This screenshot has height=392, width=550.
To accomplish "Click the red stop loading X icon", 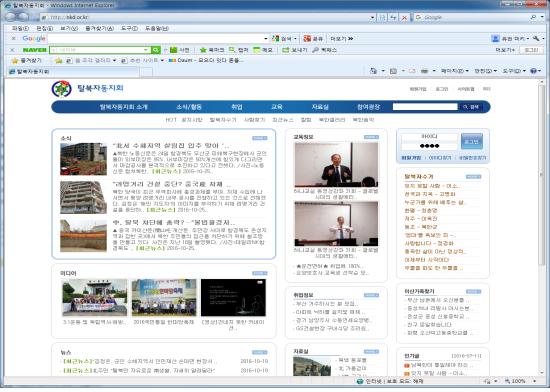I will pos(404,17).
